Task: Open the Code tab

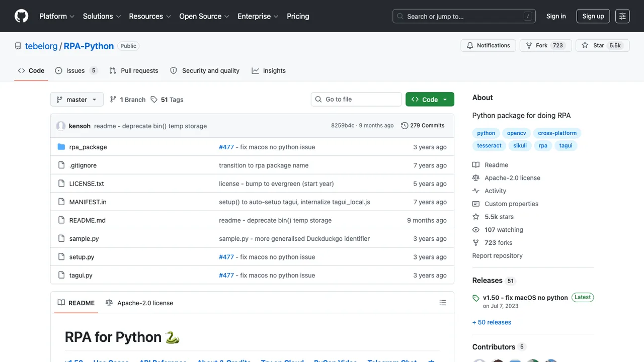Action: 31,70
